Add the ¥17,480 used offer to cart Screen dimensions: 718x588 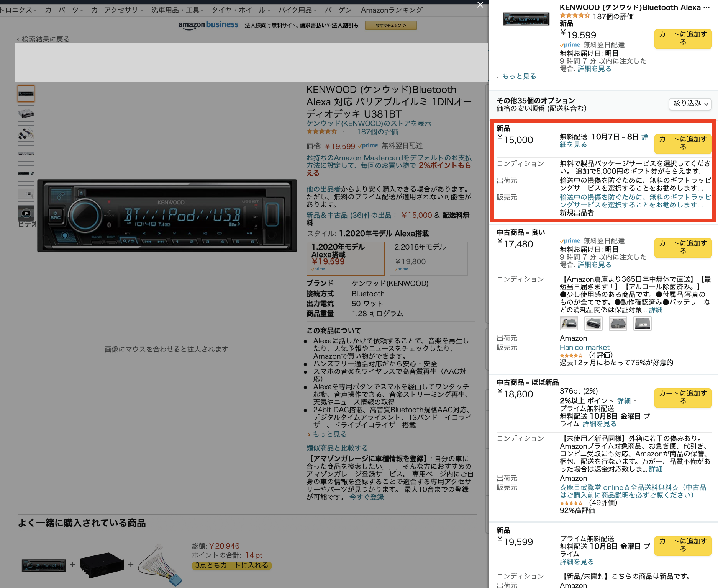[x=682, y=247]
